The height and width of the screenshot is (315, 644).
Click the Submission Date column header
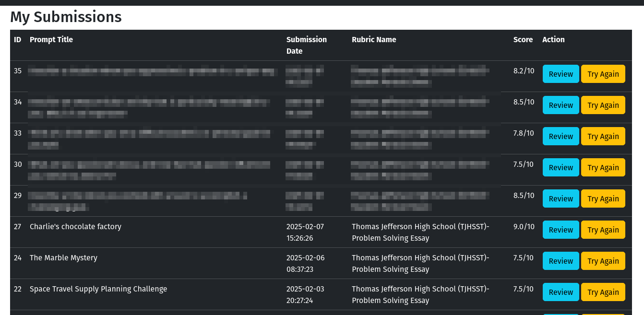tap(307, 45)
